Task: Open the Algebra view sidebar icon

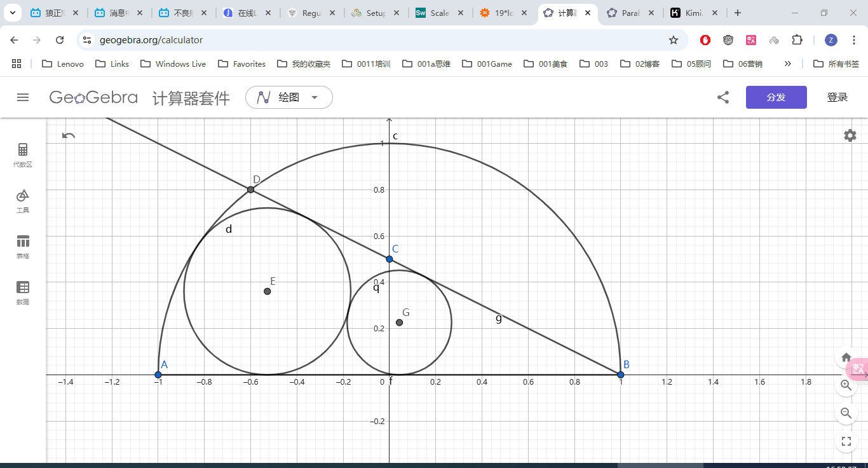Action: pyautogui.click(x=23, y=155)
